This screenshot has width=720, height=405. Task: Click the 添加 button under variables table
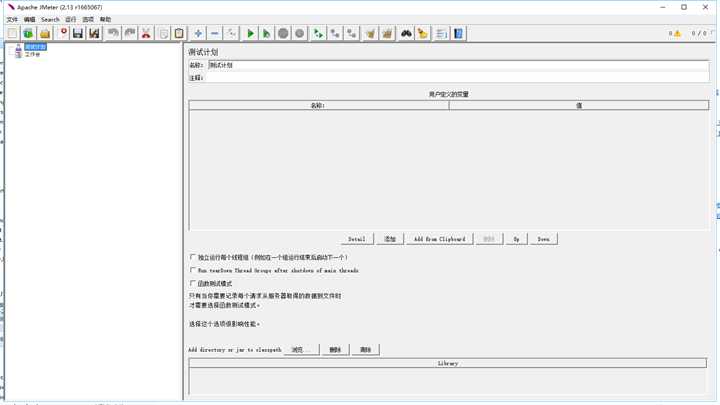(x=390, y=239)
